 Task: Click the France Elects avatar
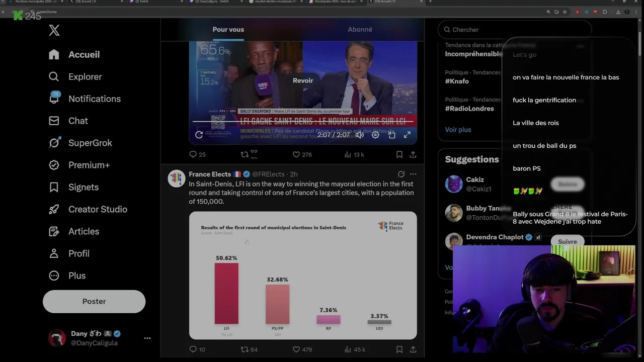(177, 178)
